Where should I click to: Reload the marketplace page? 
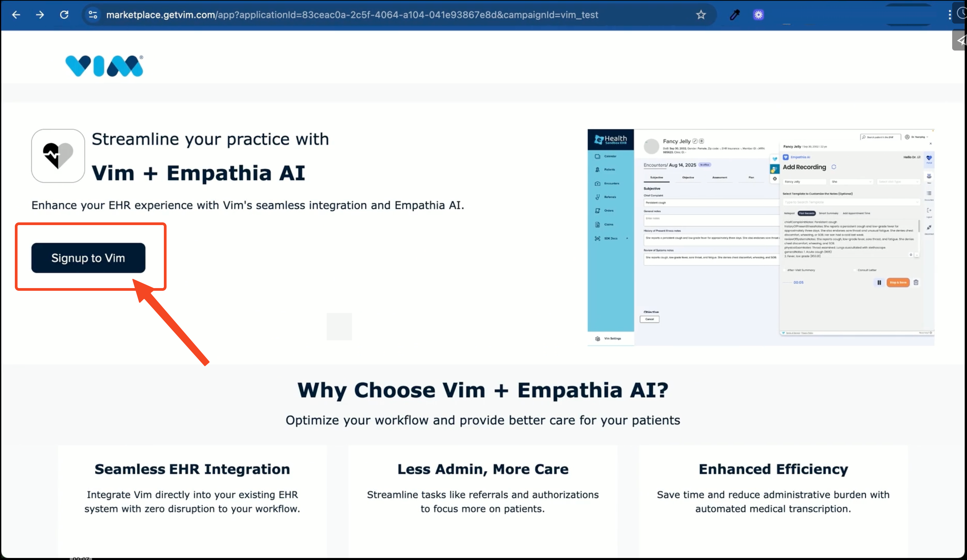point(64,14)
